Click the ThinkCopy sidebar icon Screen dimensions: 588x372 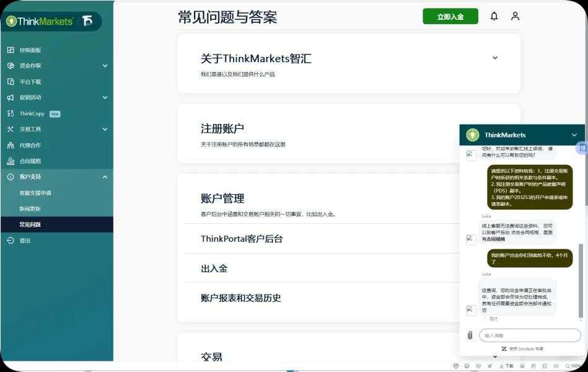click(x=11, y=113)
